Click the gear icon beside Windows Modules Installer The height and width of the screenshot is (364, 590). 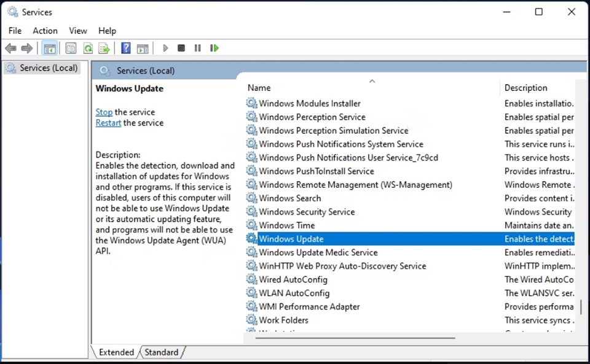(252, 103)
